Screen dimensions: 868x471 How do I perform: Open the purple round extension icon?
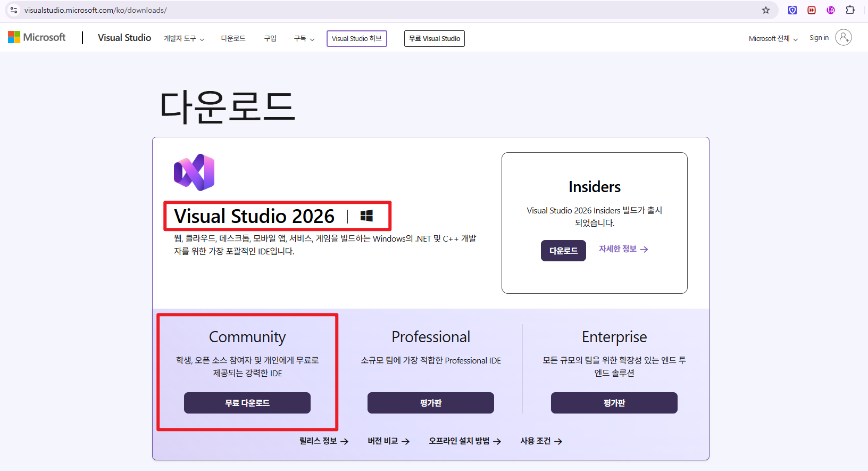coord(831,10)
